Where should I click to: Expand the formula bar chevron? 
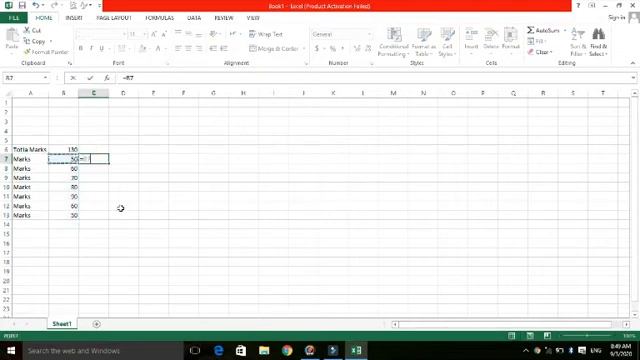click(633, 78)
